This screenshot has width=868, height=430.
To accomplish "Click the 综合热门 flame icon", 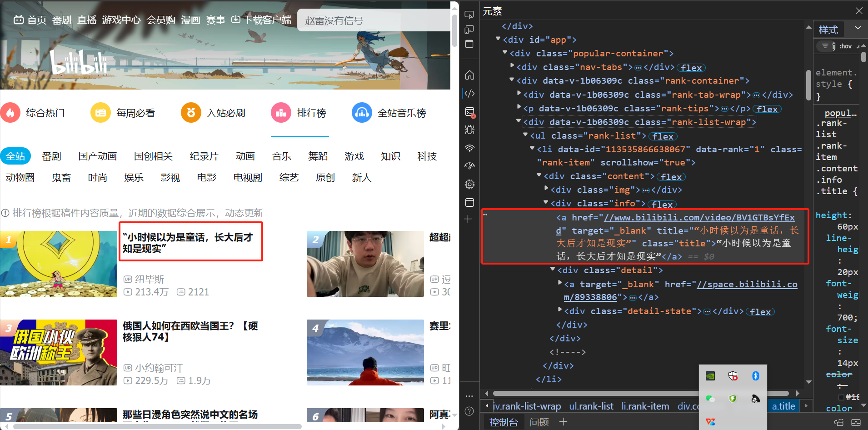I will coord(10,113).
